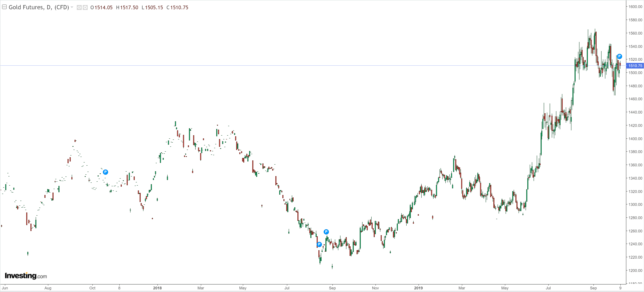Click the 1600.00 label on the price scale

pos(635,7)
